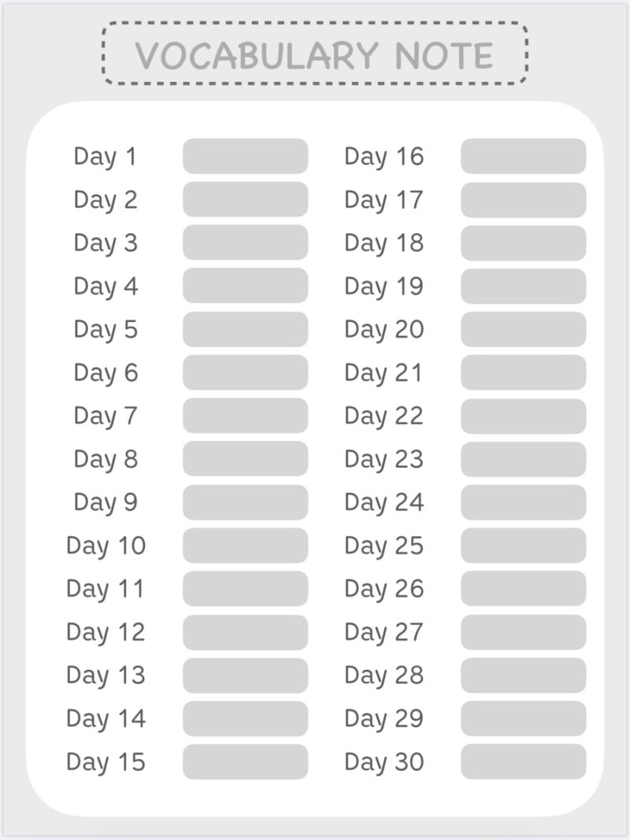Screen dimensions: 630x840
Task: Open the Day 24 entry
Action: pos(384,502)
